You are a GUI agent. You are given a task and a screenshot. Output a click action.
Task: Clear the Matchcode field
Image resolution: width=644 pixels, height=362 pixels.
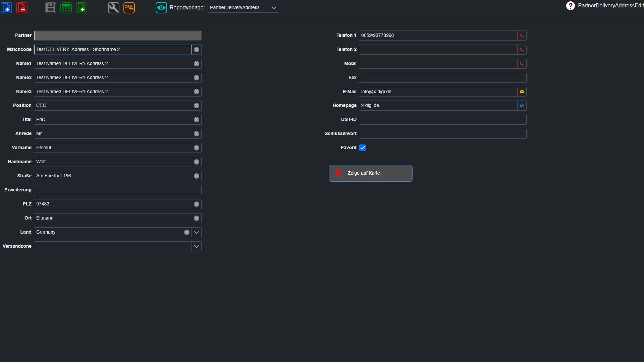(x=197, y=50)
